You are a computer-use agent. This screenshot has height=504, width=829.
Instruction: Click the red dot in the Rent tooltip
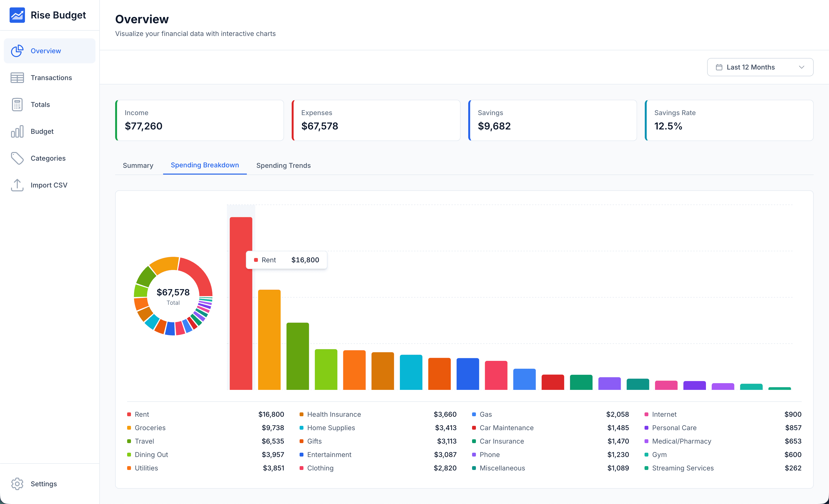click(x=256, y=260)
